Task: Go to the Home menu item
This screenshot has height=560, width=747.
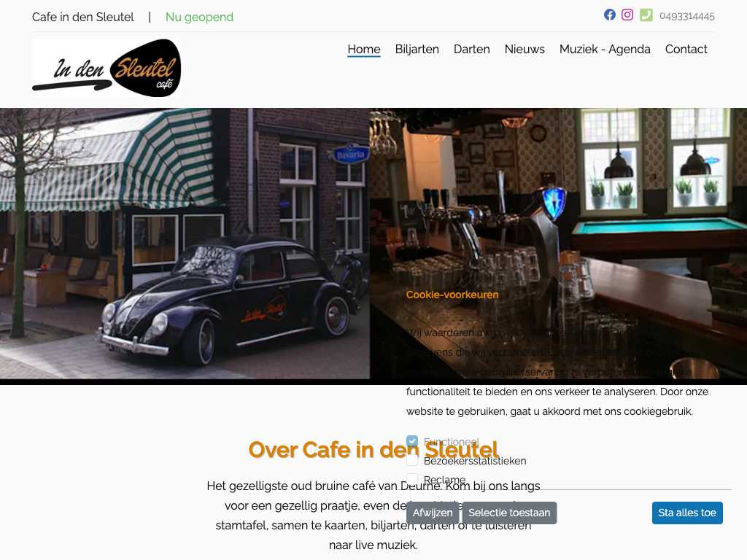Action: [364, 49]
